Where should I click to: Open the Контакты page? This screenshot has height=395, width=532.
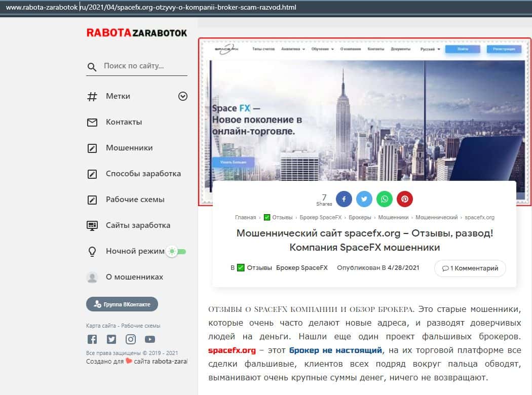(124, 122)
